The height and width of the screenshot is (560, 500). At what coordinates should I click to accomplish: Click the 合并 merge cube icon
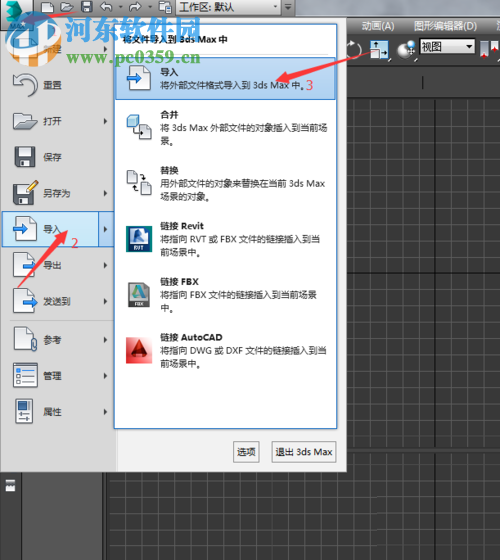point(139,127)
